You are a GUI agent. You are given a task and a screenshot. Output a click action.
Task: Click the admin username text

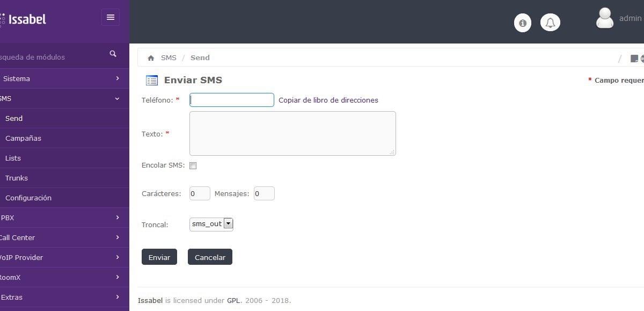point(631,18)
